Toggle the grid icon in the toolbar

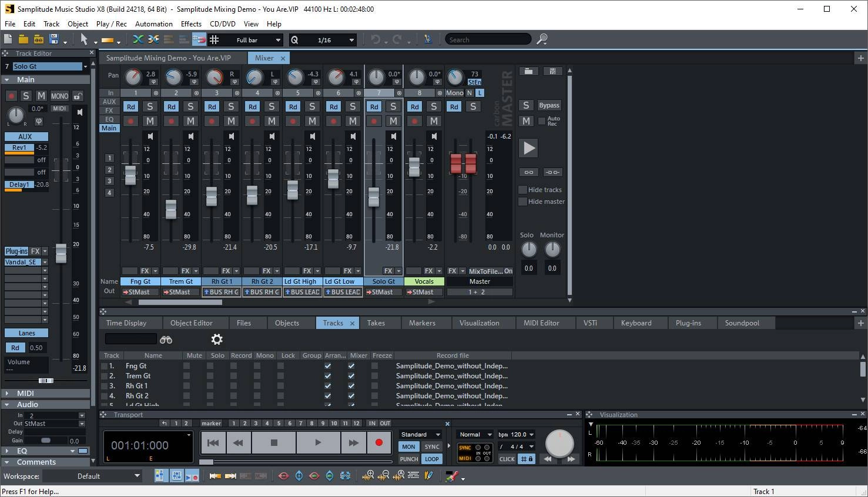click(215, 39)
